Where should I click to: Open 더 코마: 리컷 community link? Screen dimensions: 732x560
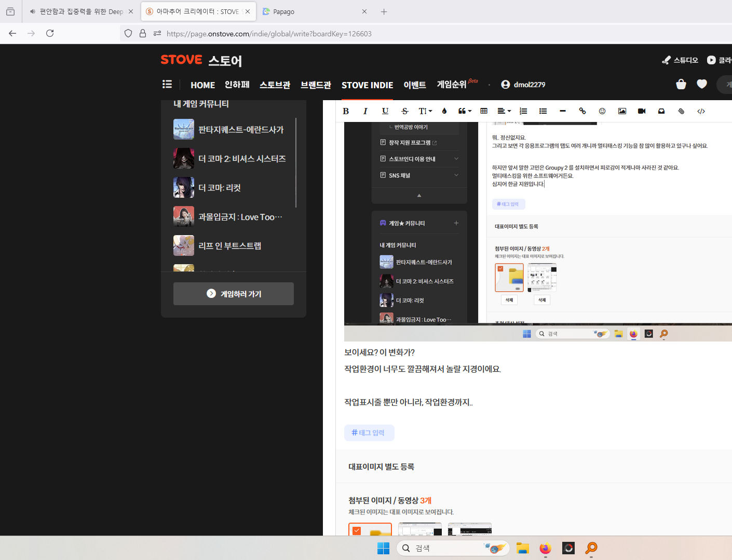[219, 188]
